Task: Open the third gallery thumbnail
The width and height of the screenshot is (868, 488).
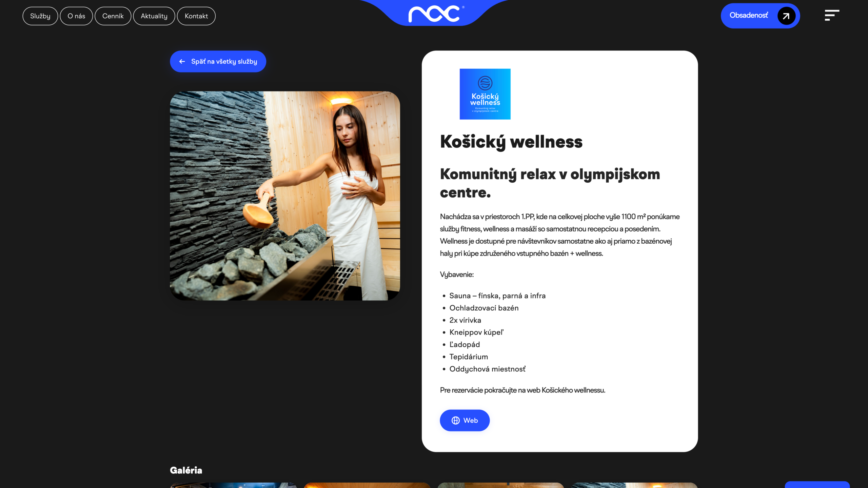Action: tap(500, 485)
